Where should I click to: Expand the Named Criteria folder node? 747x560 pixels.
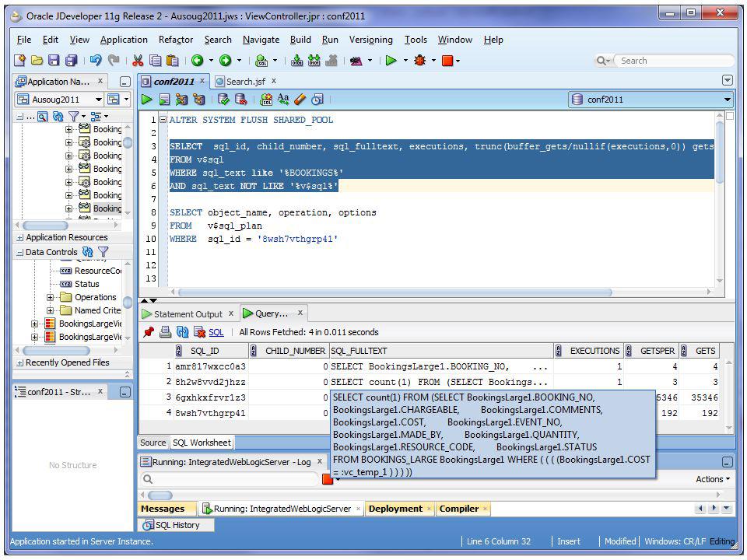click(x=50, y=310)
